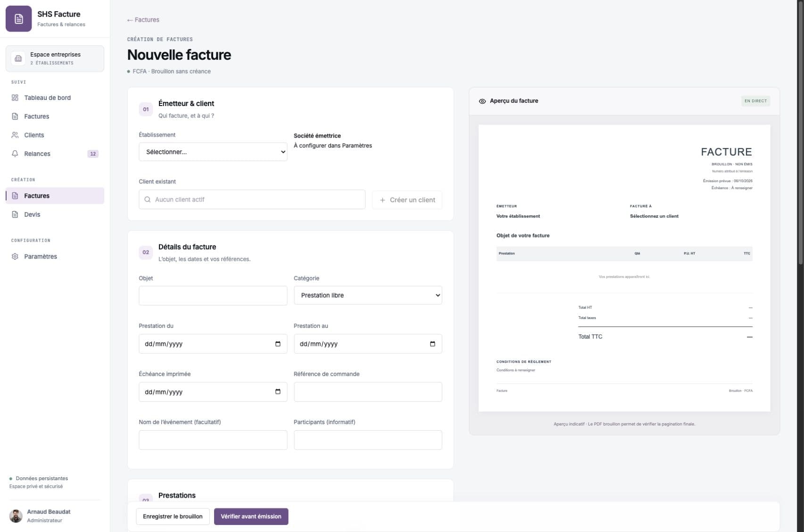This screenshot has height=532, width=804.
Task: Go back via the Factures link
Action: point(143,20)
